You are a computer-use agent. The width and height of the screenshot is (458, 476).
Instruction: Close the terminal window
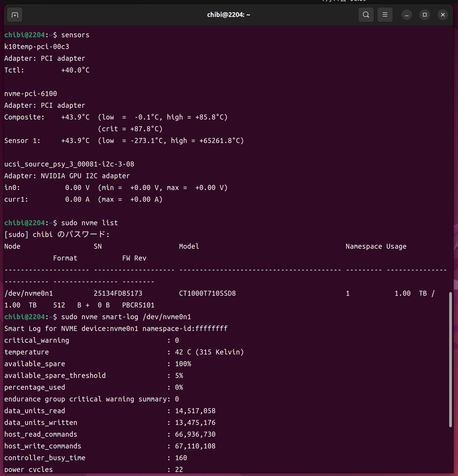point(442,15)
